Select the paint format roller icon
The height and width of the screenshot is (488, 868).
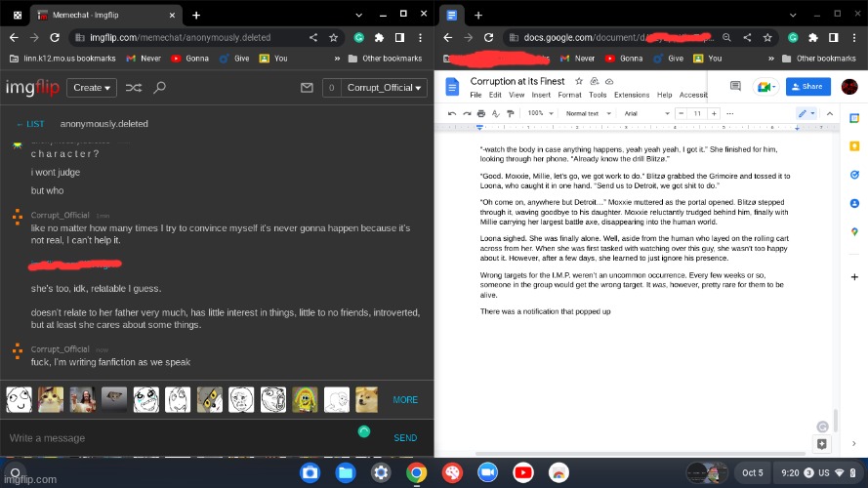coord(511,114)
